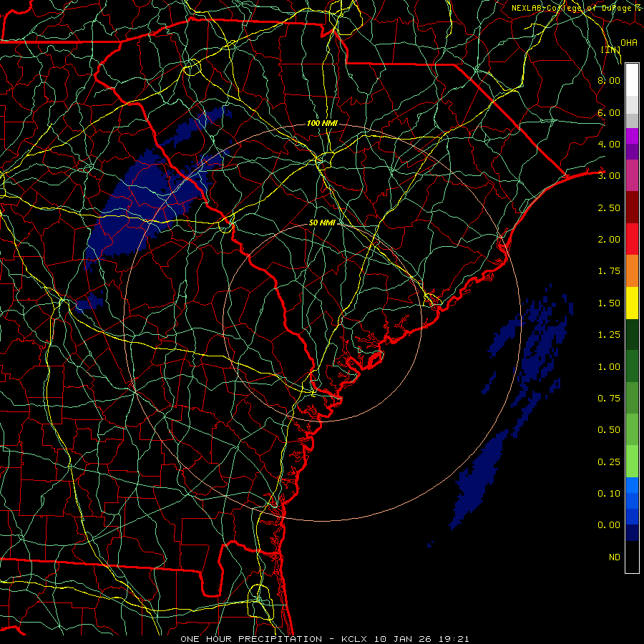Click the 1.75 legend value
Image resolution: width=644 pixels, height=644 pixels.
(x=609, y=271)
